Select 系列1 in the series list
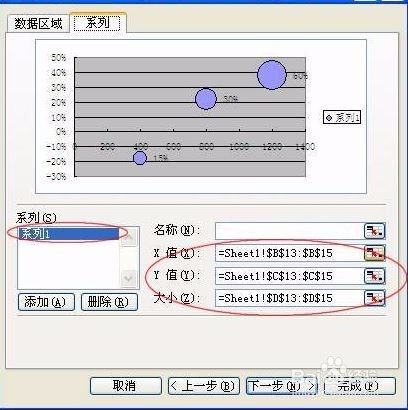The image size is (408, 410). (69, 233)
